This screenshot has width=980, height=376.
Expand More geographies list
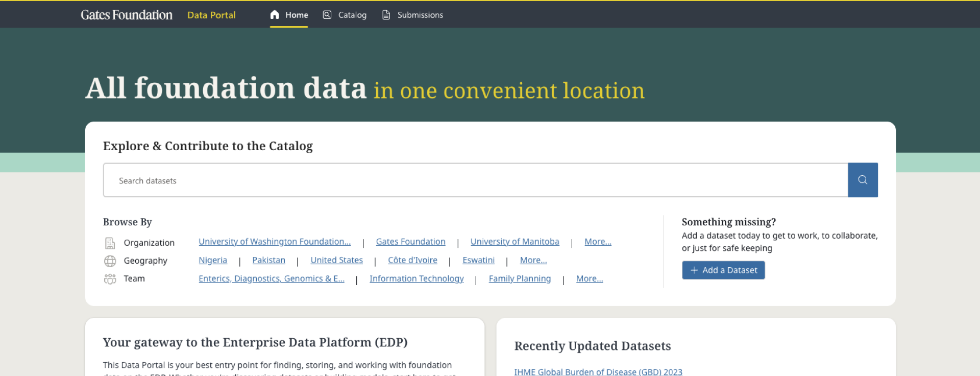[533, 260]
